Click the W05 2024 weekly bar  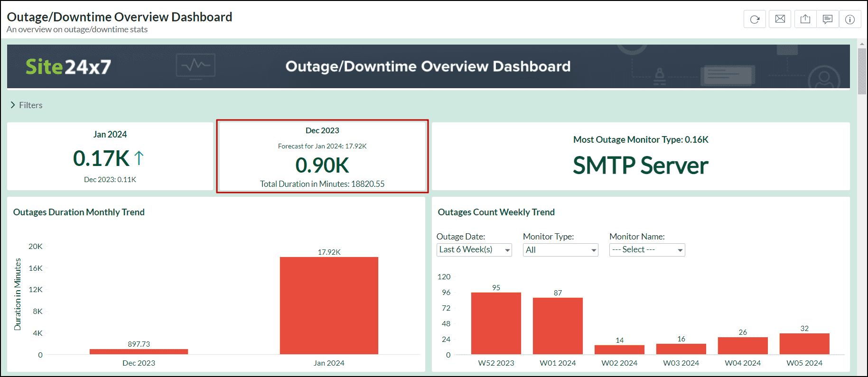[x=804, y=344]
